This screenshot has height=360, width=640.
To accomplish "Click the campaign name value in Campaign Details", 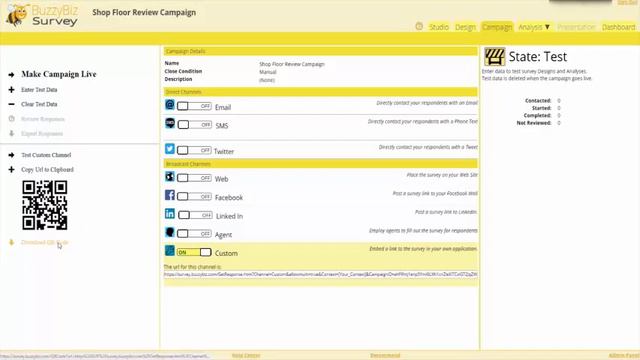I will [x=292, y=64].
